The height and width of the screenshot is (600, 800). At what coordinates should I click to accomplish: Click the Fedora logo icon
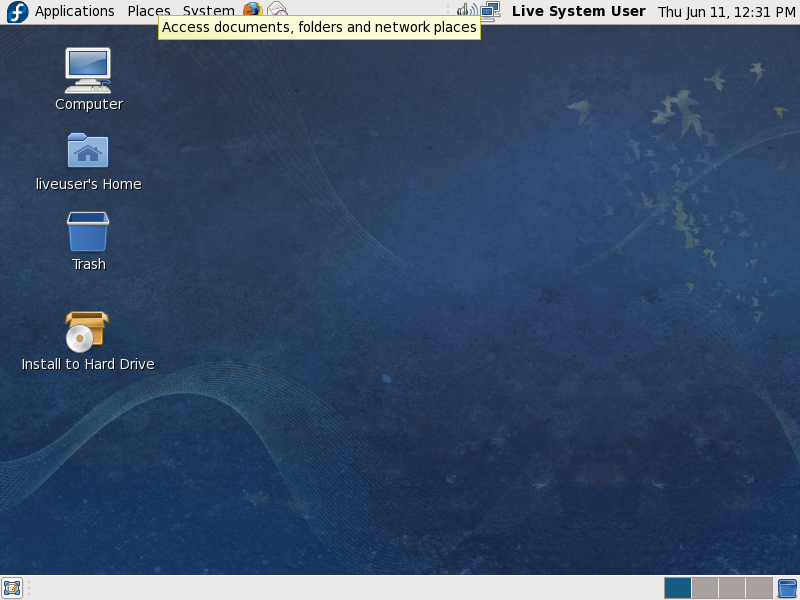[16, 11]
